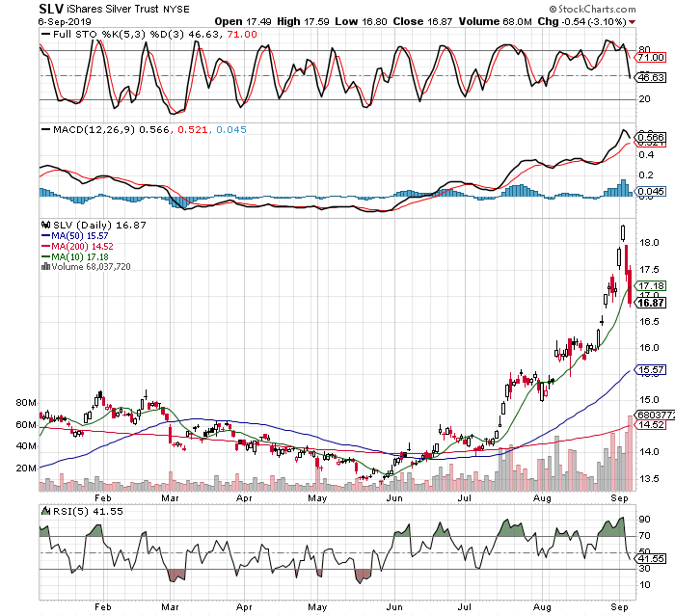Click the RSI(5) area chart legend icon

tap(45, 511)
